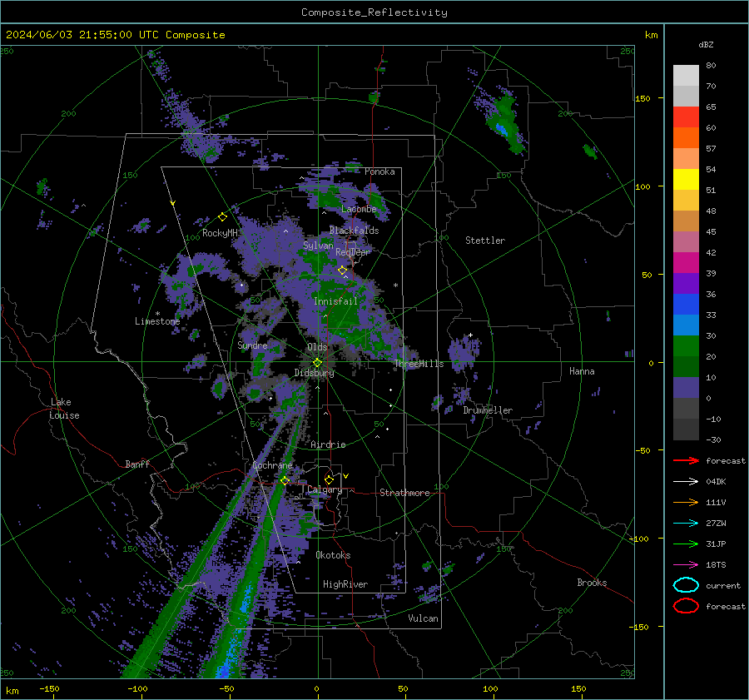Click the Stettler town label
Viewport: 749px width, 700px height.
point(485,241)
